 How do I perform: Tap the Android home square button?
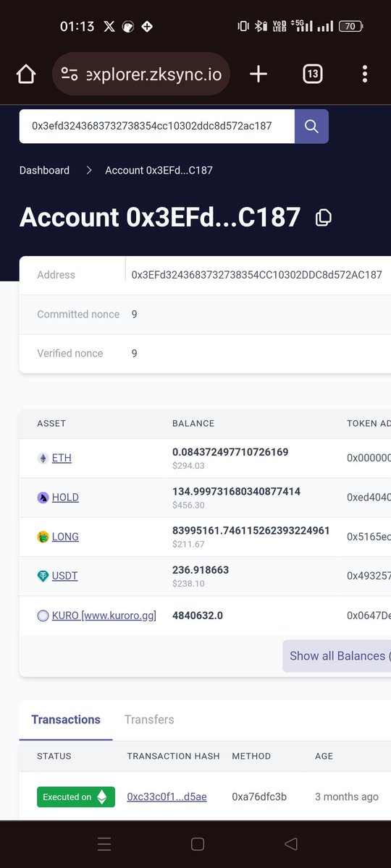pos(197,843)
